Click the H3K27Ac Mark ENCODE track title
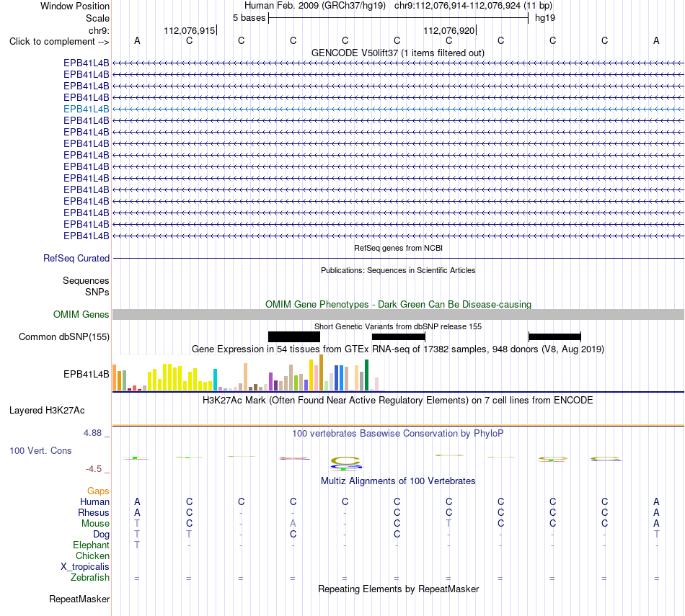 pos(398,401)
